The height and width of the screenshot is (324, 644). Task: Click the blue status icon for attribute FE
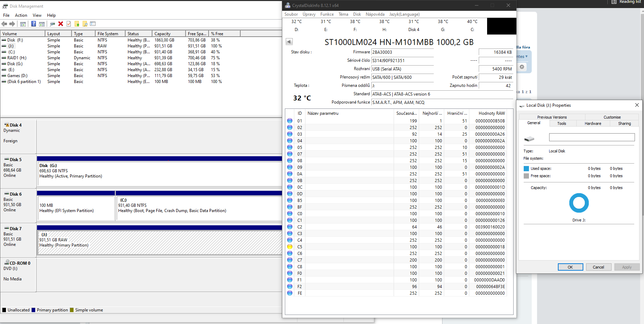click(x=290, y=293)
